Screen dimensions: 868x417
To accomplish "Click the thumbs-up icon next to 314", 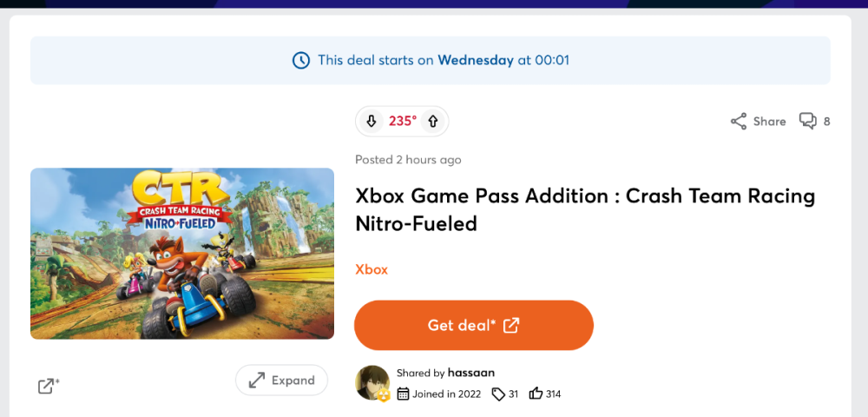I will pos(536,394).
